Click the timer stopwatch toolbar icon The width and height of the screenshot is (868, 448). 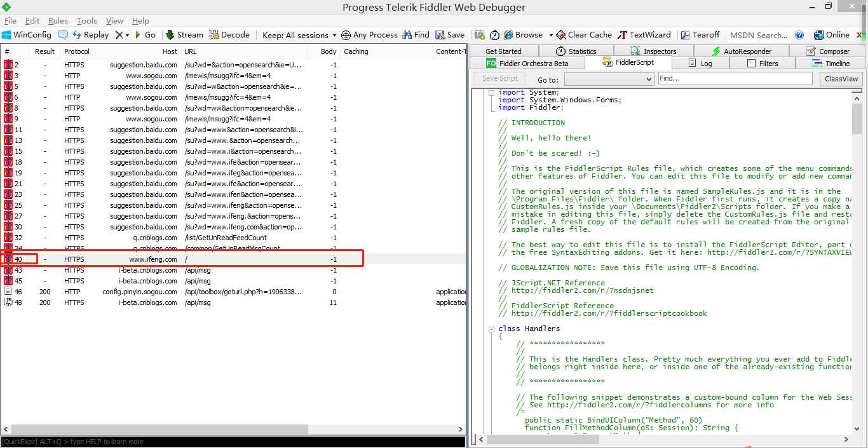(494, 35)
